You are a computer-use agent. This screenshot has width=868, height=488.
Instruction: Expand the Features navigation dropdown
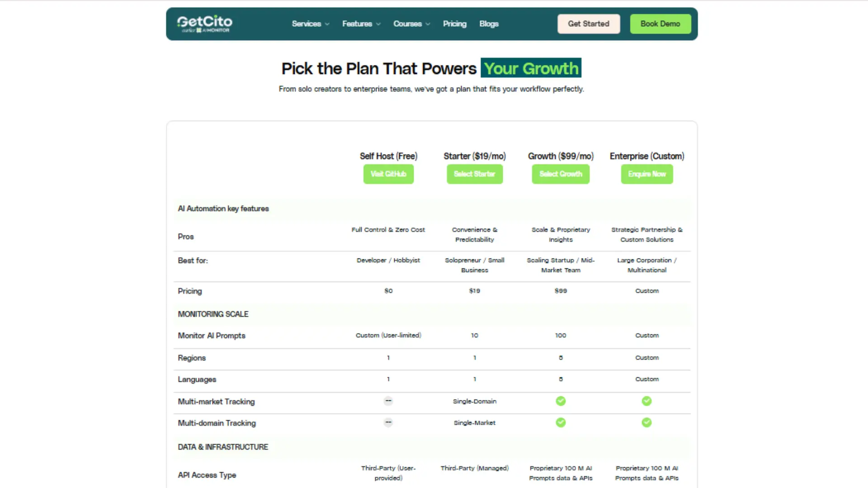361,23
